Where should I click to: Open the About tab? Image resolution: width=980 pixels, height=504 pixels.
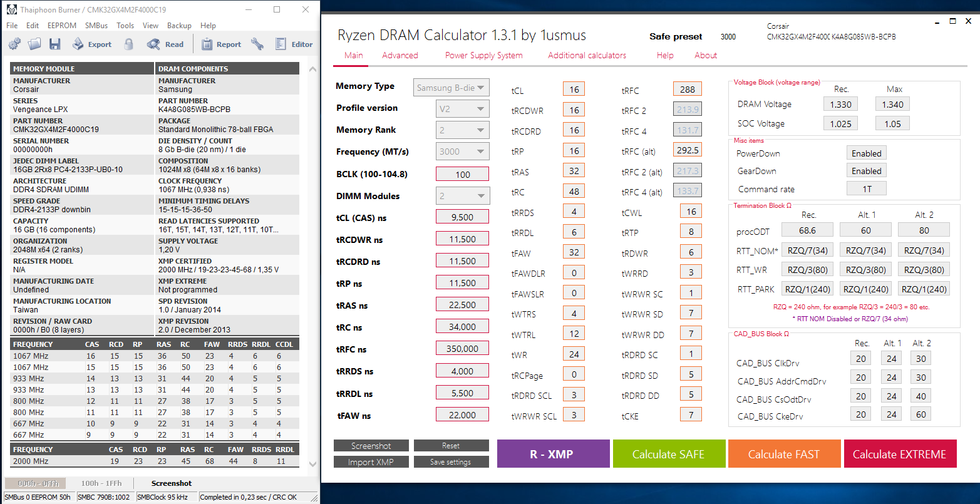click(706, 55)
